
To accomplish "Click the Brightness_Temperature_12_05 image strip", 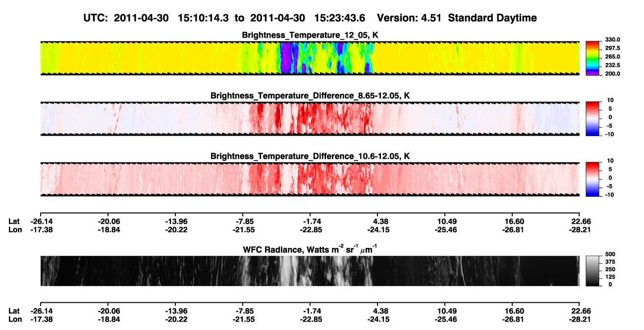I will click(x=310, y=58).
